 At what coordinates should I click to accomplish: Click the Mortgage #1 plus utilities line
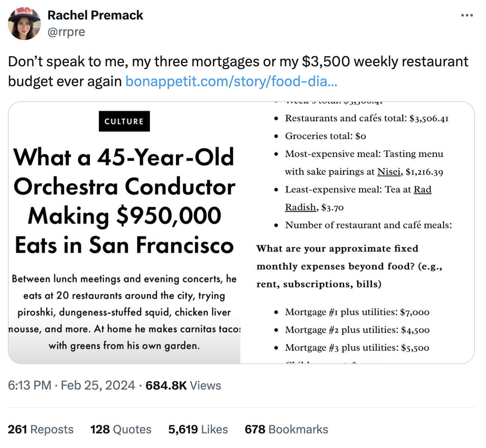pos(357,312)
